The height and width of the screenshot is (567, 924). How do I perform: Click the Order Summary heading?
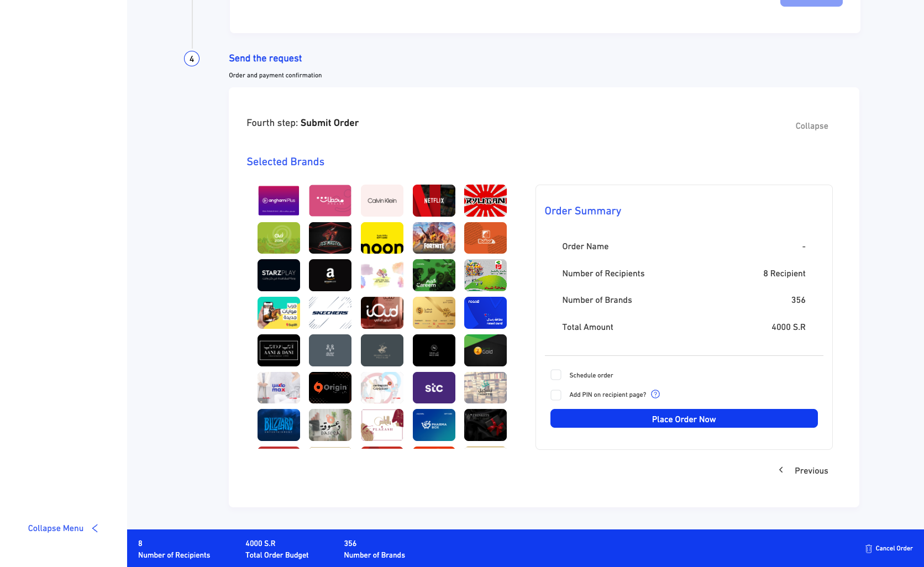582,211
